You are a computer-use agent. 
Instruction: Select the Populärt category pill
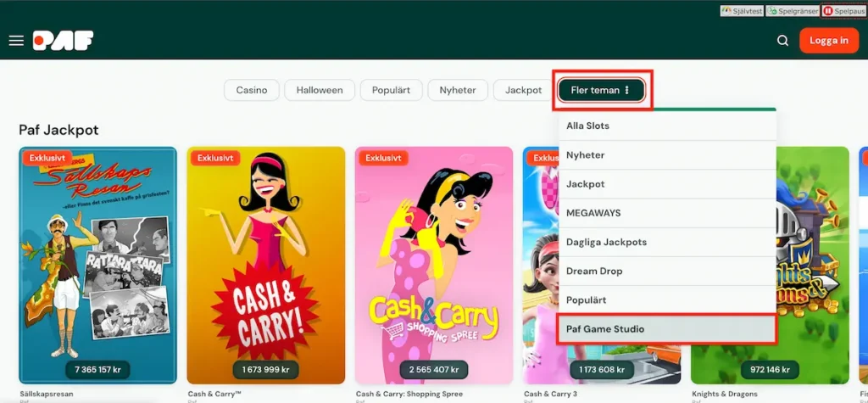click(x=392, y=90)
